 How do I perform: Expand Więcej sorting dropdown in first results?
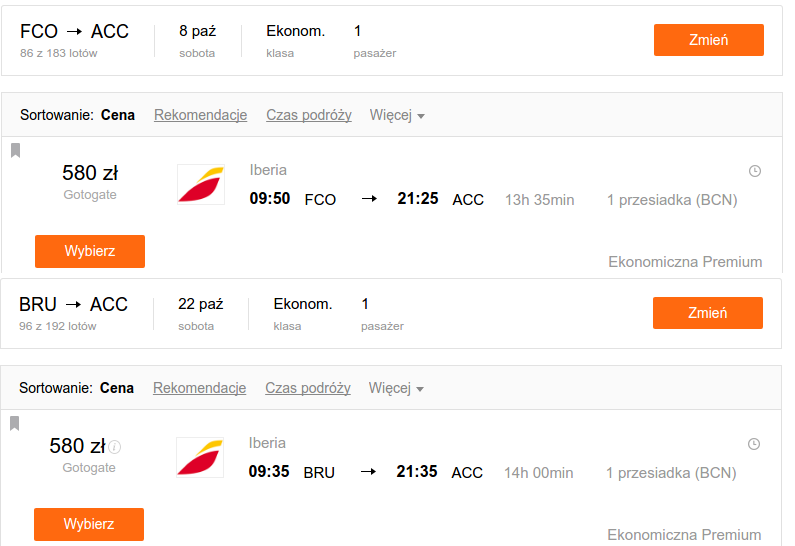click(x=397, y=116)
